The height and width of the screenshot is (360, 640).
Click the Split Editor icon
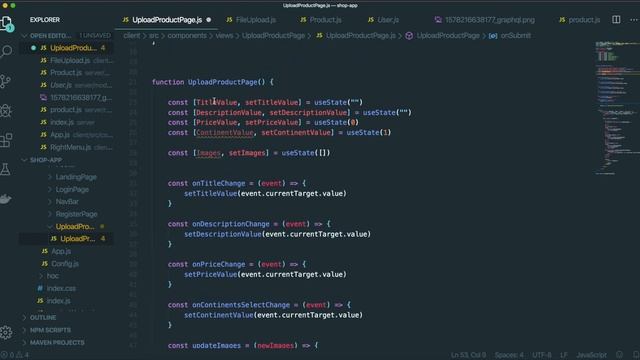(616, 19)
